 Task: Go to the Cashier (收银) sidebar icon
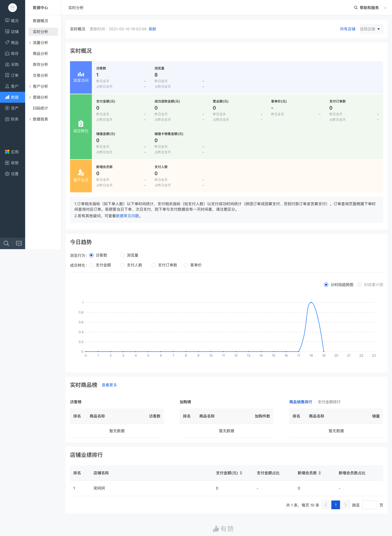pos(7,163)
